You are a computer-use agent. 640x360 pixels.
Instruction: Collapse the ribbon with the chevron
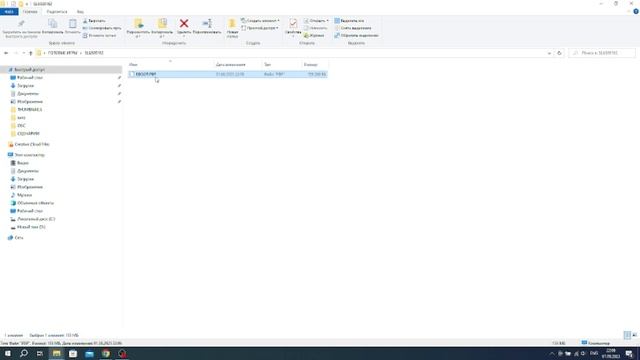click(629, 12)
